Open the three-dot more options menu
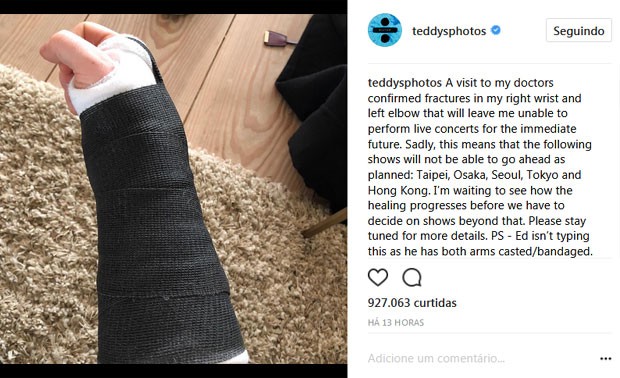 tap(605, 359)
